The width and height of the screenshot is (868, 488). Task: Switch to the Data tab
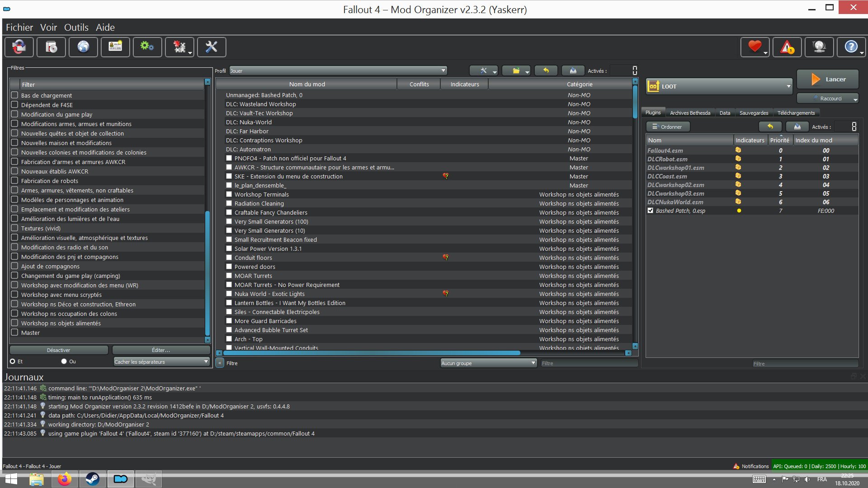point(725,113)
